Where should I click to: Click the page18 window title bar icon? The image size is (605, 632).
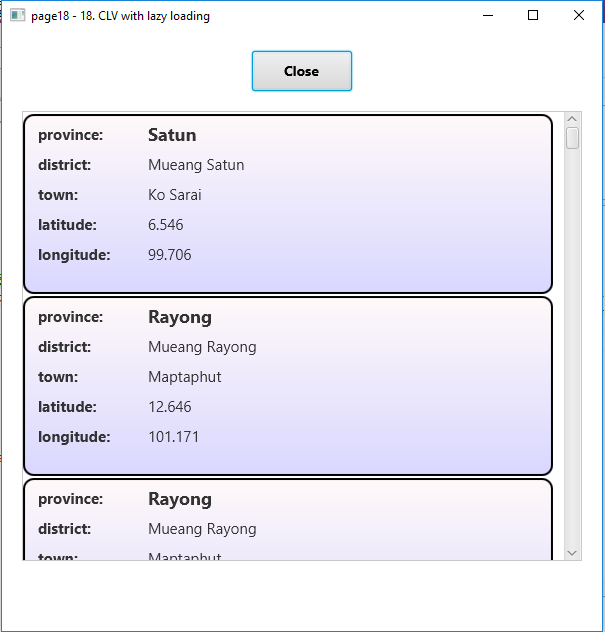pyautogui.click(x=17, y=15)
